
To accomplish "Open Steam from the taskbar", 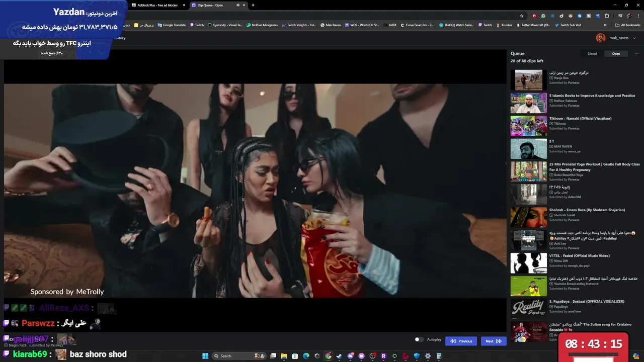I will coord(339,356).
